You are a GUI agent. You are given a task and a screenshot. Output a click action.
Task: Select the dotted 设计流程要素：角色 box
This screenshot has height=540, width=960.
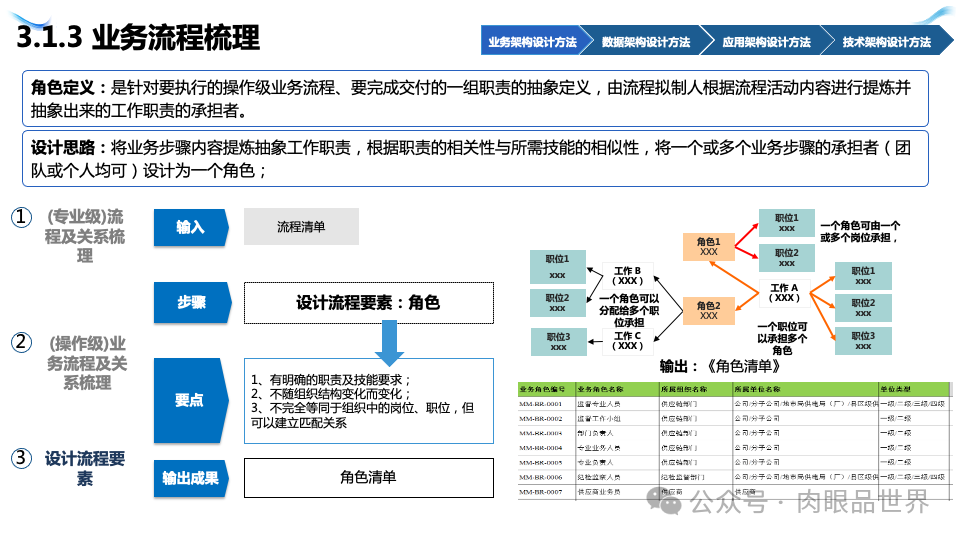[x=369, y=302]
